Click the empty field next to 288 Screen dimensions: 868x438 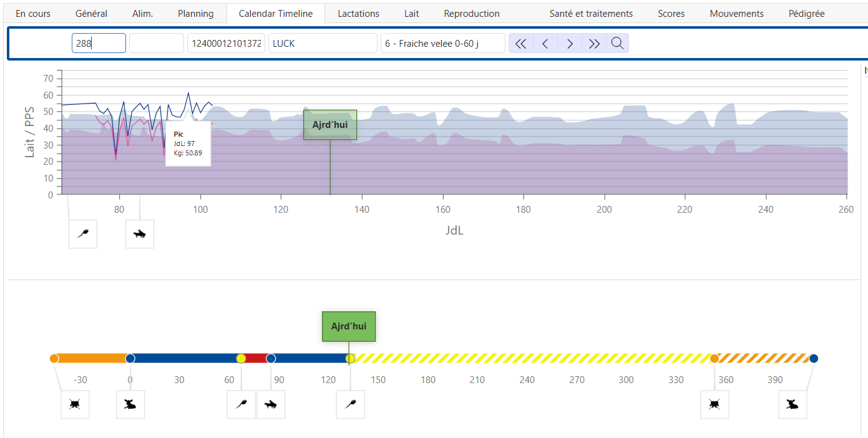coord(157,43)
